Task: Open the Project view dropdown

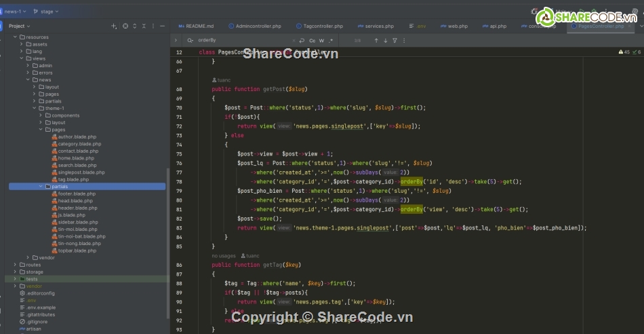Action: click(19, 26)
